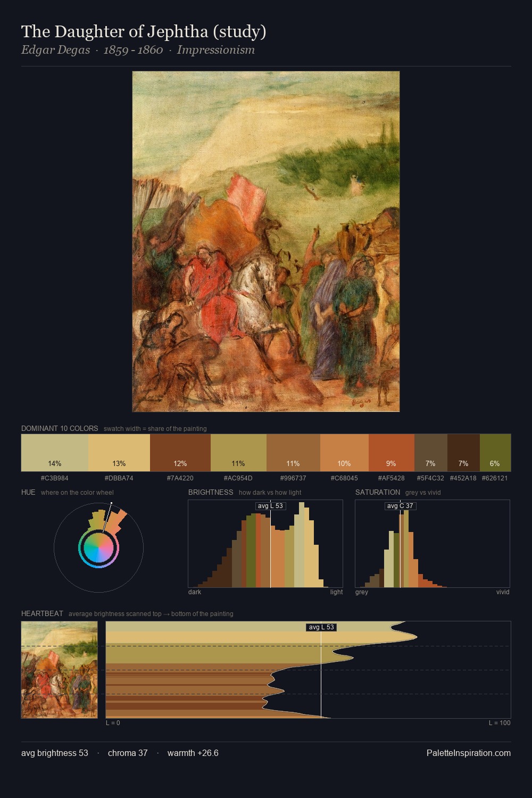Click the 'avg L 53' brightness histogram label

click(x=270, y=506)
